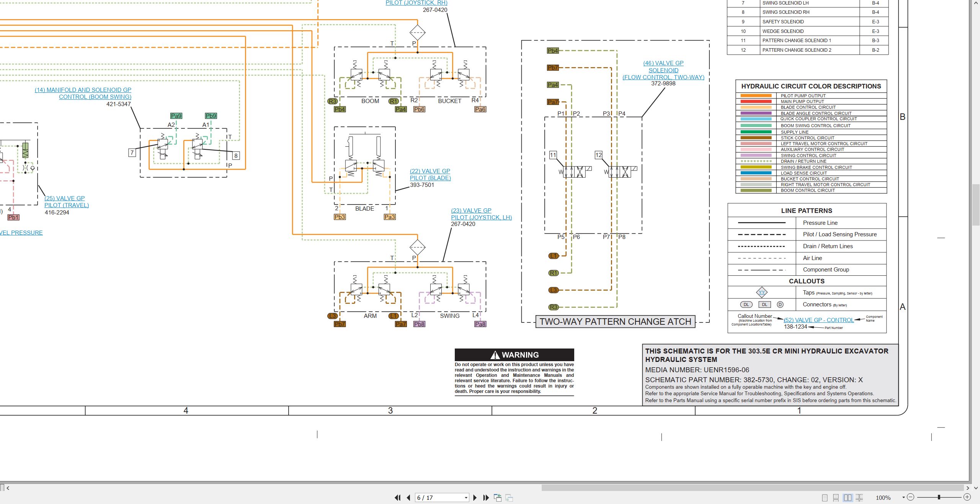980x504 pixels.
Task: Click the (52) Valve GP - Control example link
Action: pos(818,320)
